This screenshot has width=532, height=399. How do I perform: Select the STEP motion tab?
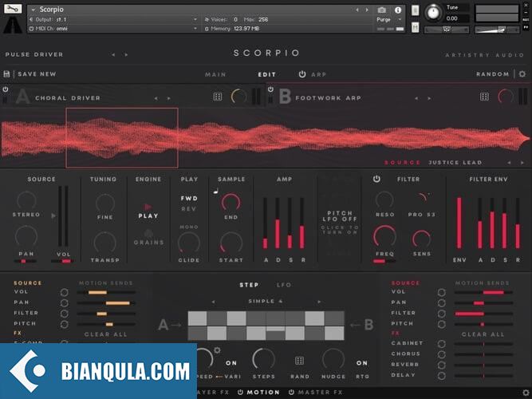point(249,285)
